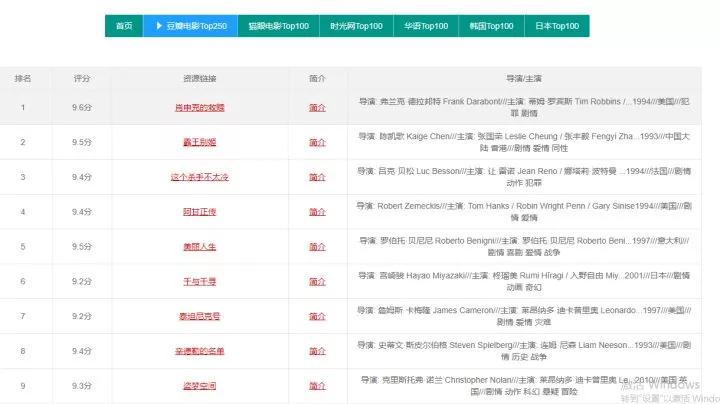Go to the 华语Top100 tab
Viewport: 720px width, 404px height.
click(x=426, y=26)
